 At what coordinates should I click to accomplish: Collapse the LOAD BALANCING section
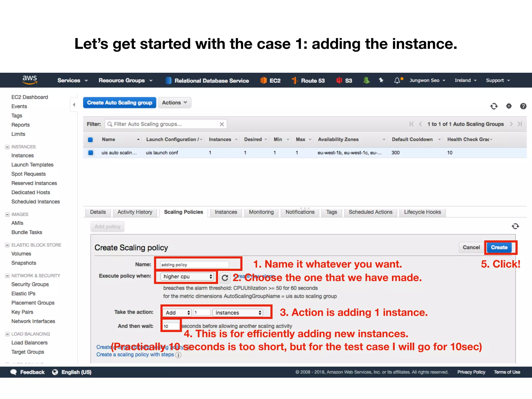pos(7,334)
